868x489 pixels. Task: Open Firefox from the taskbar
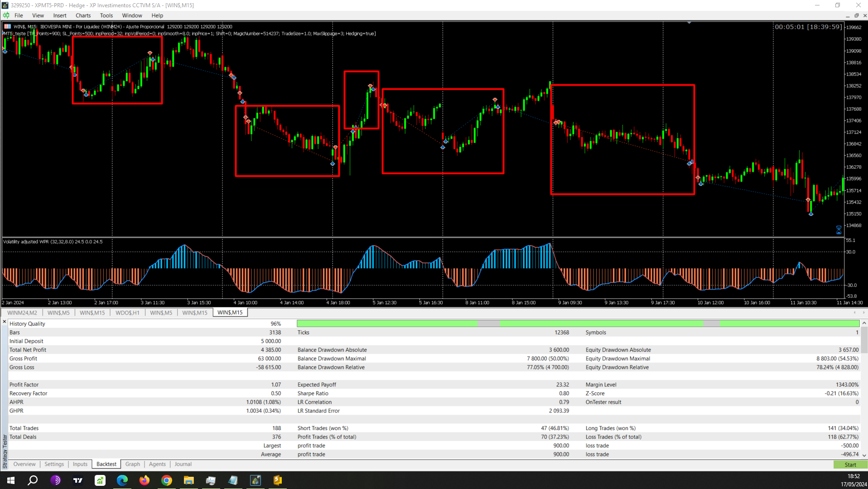(x=144, y=480)
